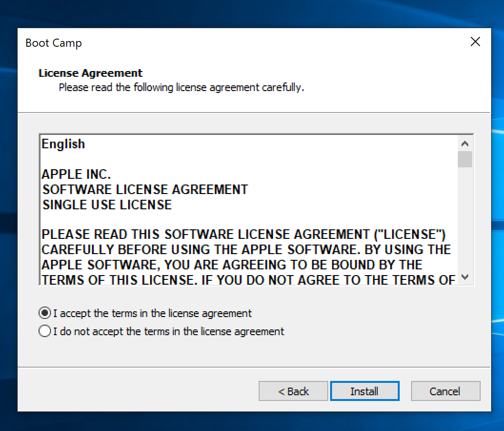Click the license scrollbar down arrow

[x=465, y=277]
